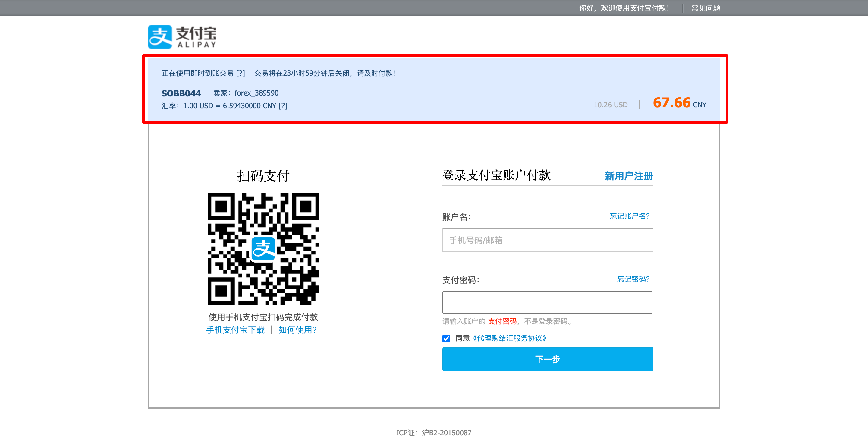Image resolution: width=868 pixels, height=445 pixels.
Task: Click the Alipay icon inside the QR code
Action: click(x=263, y=249)
